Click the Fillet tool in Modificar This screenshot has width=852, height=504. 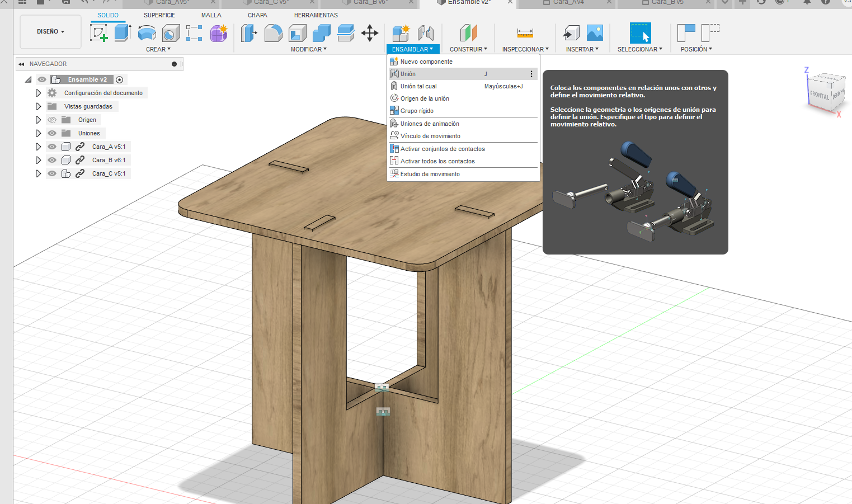pos(273,34)
